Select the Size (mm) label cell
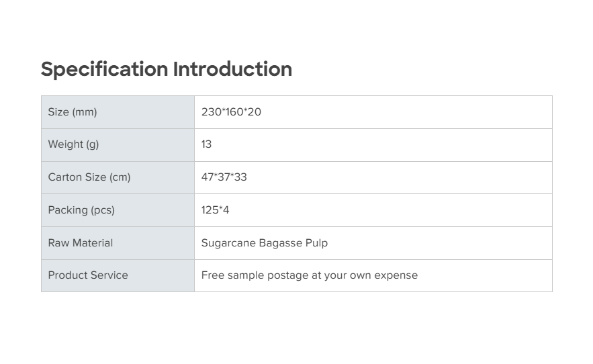Screen dimensions: 593x364 coord(73,112)
